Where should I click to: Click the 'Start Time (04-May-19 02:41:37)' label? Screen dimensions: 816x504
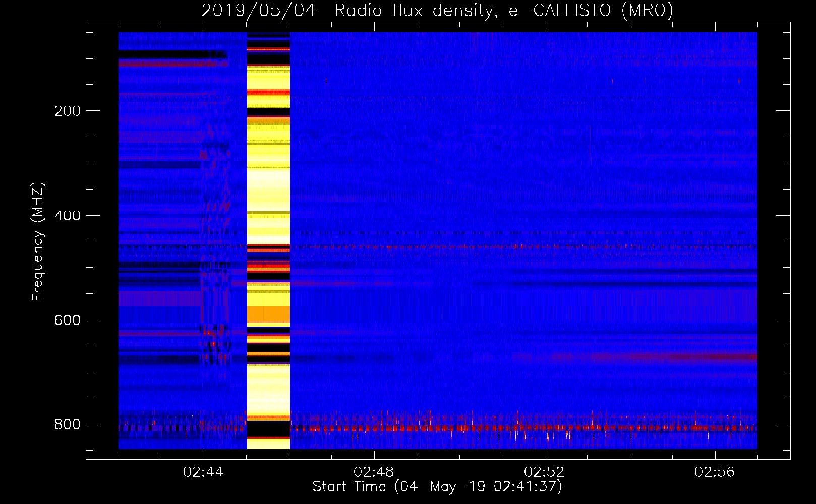click(x=437, y=487)
